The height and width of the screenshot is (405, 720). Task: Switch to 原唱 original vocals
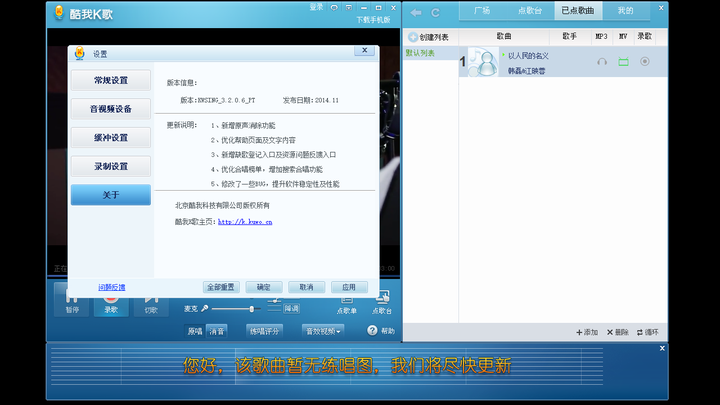195,331
